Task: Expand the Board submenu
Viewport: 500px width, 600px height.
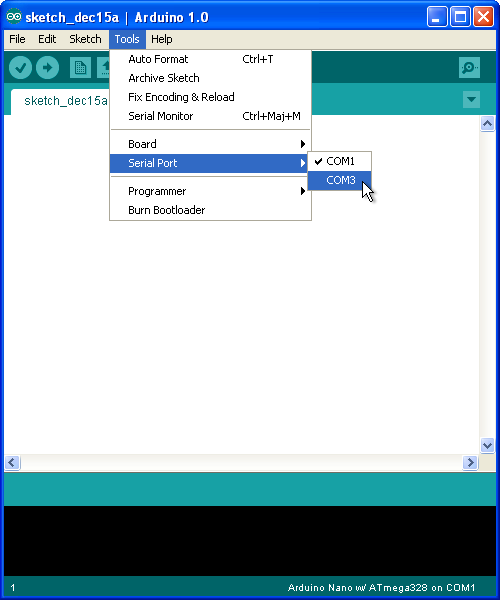Action: point(210,144)
